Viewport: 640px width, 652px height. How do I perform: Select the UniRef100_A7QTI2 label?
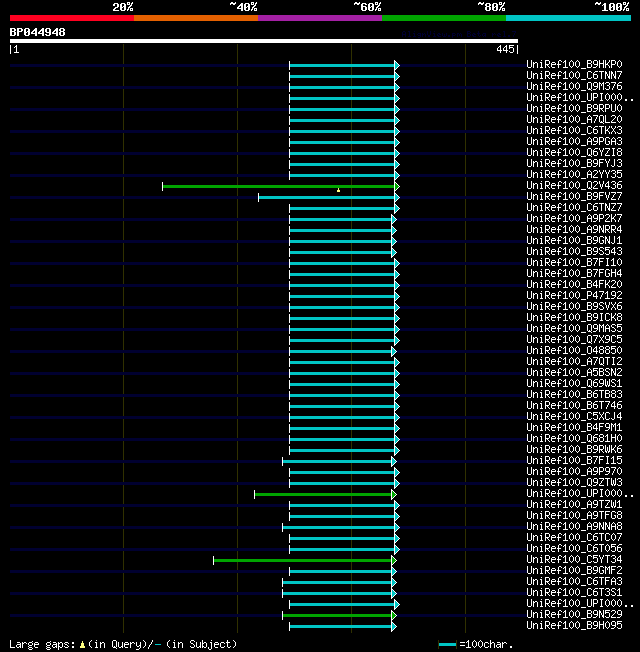574,361
